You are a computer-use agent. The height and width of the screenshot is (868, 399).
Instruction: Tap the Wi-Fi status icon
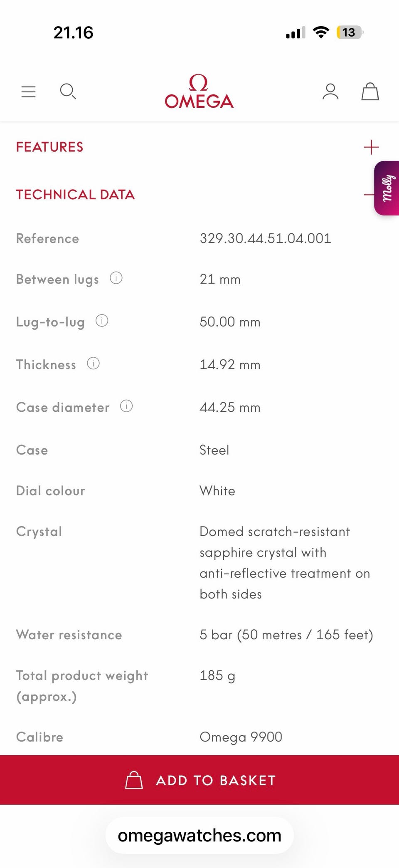tap(320, 32)
